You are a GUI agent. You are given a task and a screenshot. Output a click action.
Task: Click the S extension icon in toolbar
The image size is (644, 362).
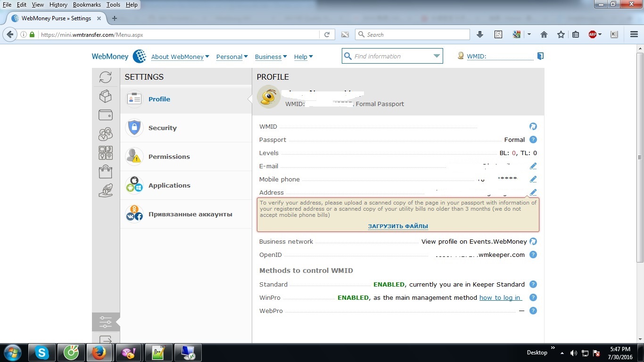point(498,34)
